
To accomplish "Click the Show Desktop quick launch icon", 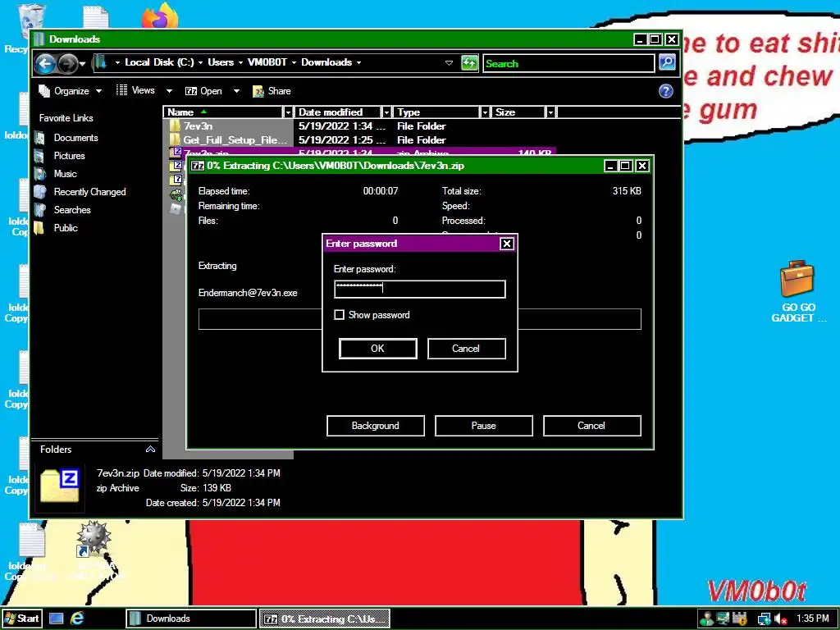I will click(57, 619).
